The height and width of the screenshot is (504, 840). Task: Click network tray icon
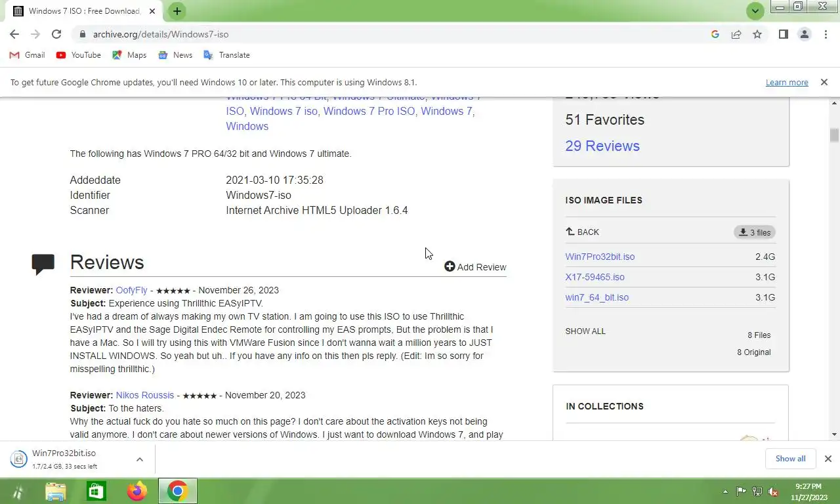(757, 492)
